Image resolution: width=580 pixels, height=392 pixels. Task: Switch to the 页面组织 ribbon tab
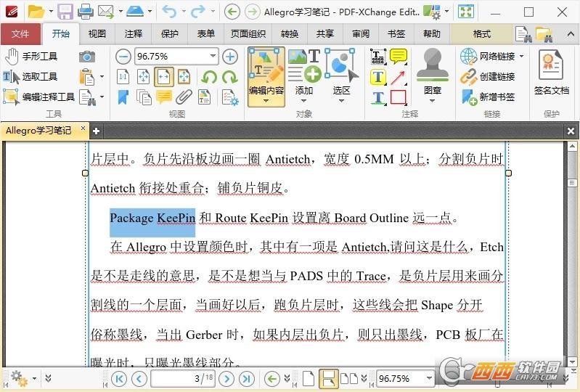point(248,33)
